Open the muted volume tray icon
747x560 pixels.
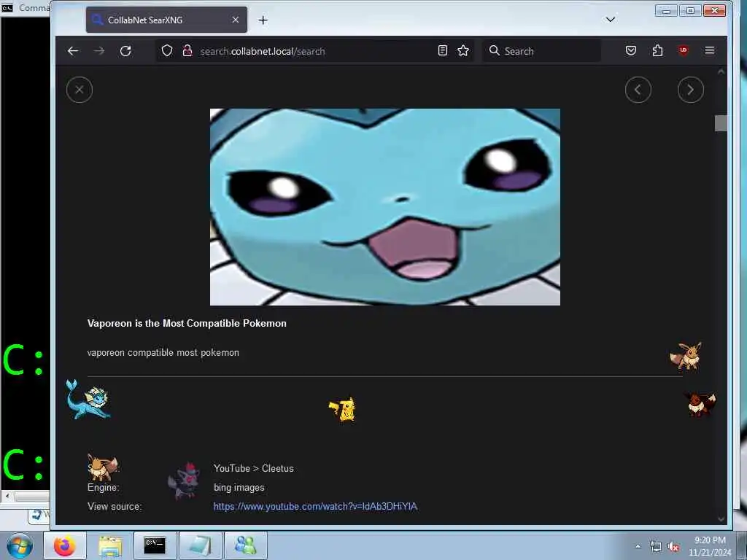pos(673,547)
